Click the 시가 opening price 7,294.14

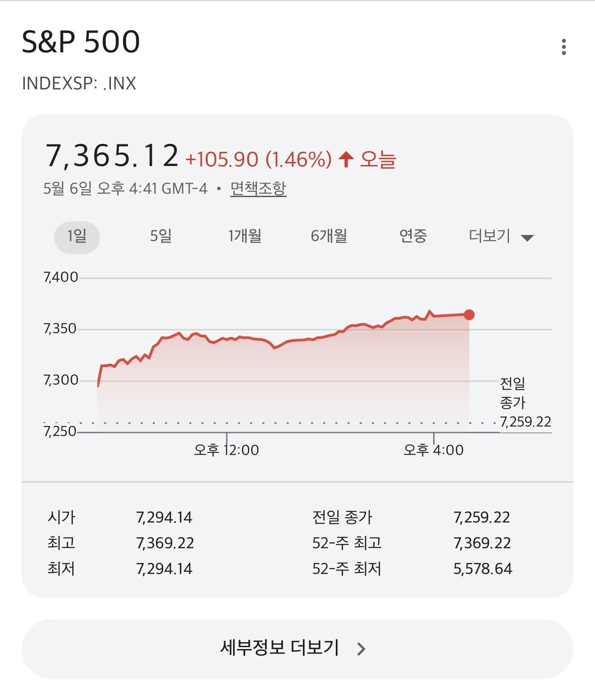[x=165, y=517]
